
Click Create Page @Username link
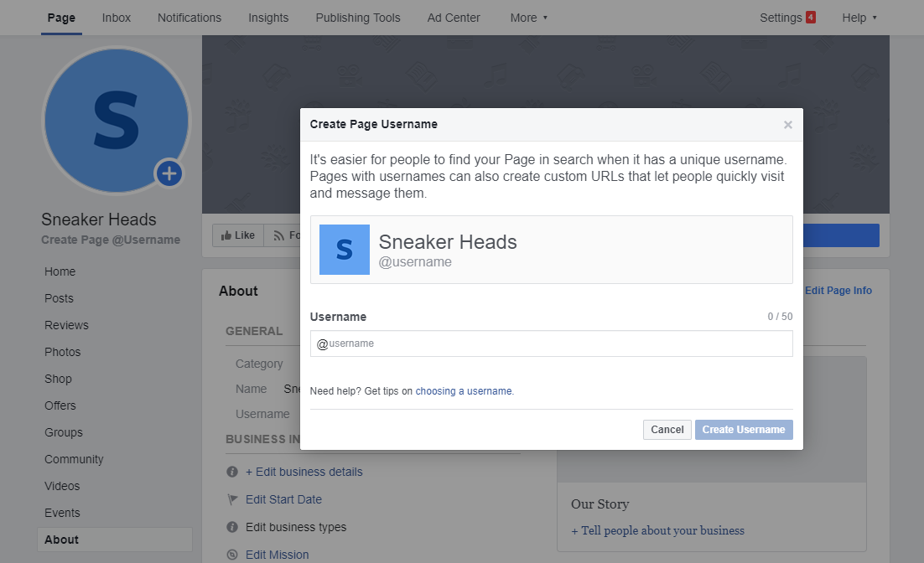click(111, 240)
